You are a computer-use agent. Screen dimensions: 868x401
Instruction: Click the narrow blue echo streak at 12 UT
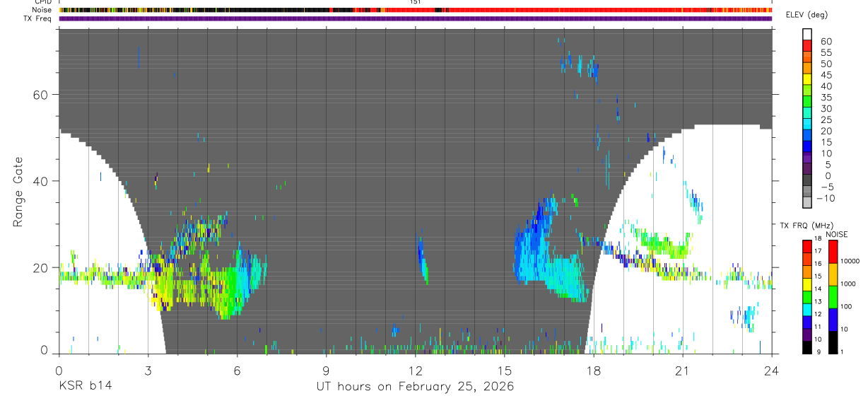pos(422,257)
